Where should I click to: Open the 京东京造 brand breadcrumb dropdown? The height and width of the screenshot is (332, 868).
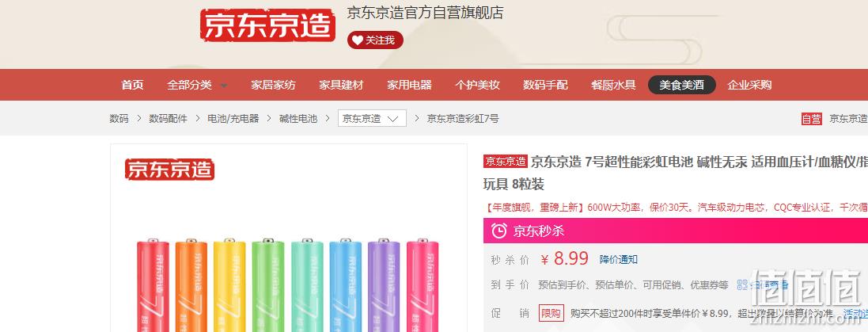click(372, 119)
